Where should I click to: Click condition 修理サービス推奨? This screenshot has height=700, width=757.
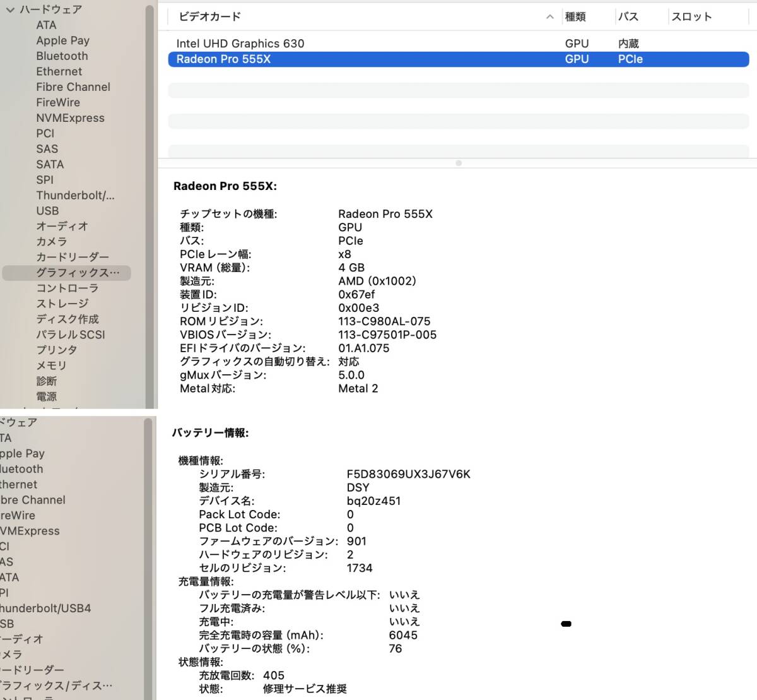point(305,689)
